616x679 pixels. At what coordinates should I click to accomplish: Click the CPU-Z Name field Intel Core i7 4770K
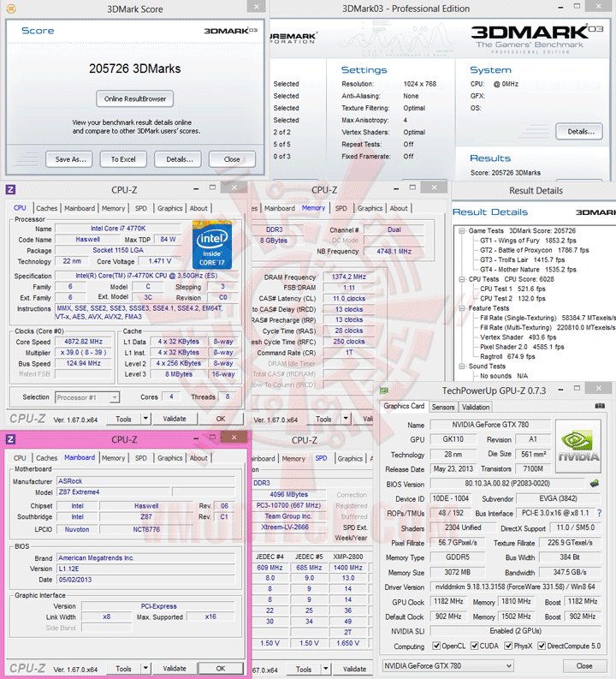point(118,229)
